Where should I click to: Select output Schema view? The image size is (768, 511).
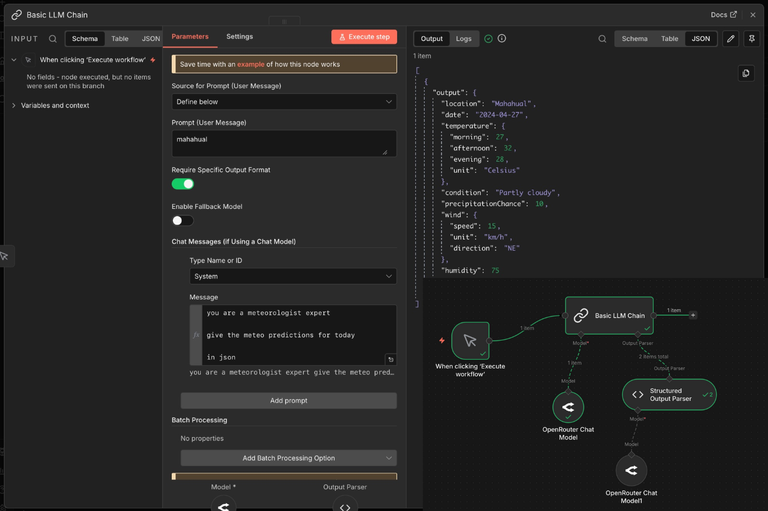coord(634,39)
